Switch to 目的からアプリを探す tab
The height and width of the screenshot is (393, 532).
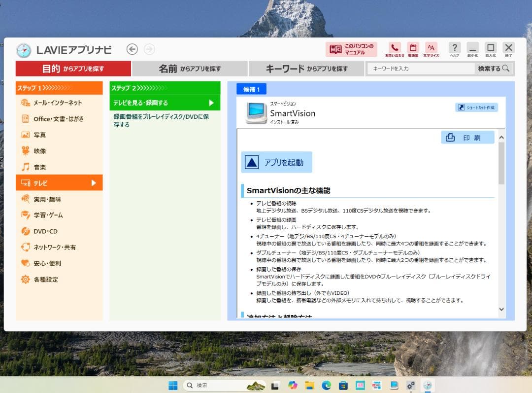click(x=73, y=69)
